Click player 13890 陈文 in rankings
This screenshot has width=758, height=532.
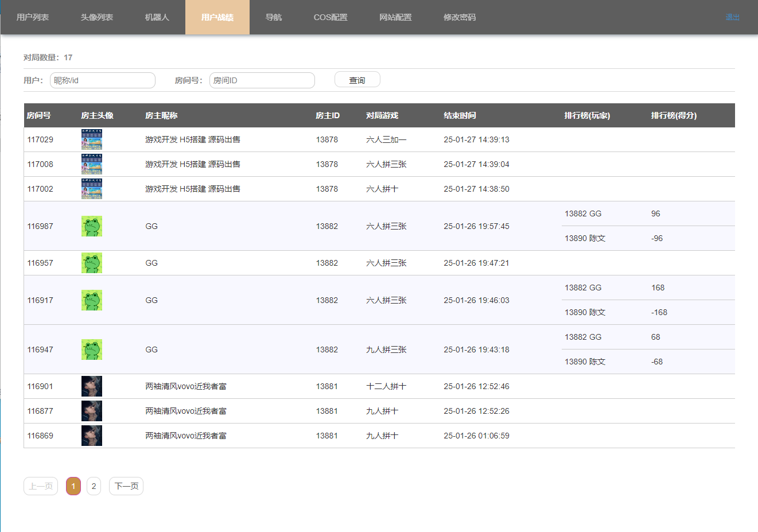(x=584, y=238)
